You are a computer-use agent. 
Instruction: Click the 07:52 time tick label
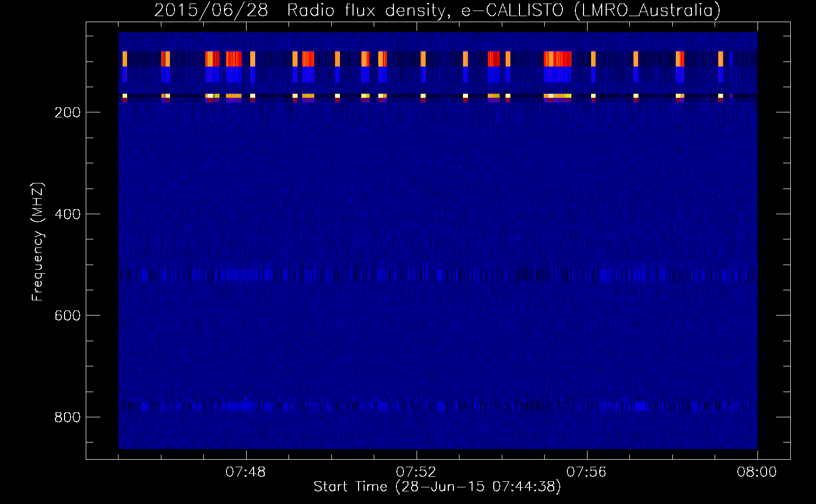coord(416,472)
